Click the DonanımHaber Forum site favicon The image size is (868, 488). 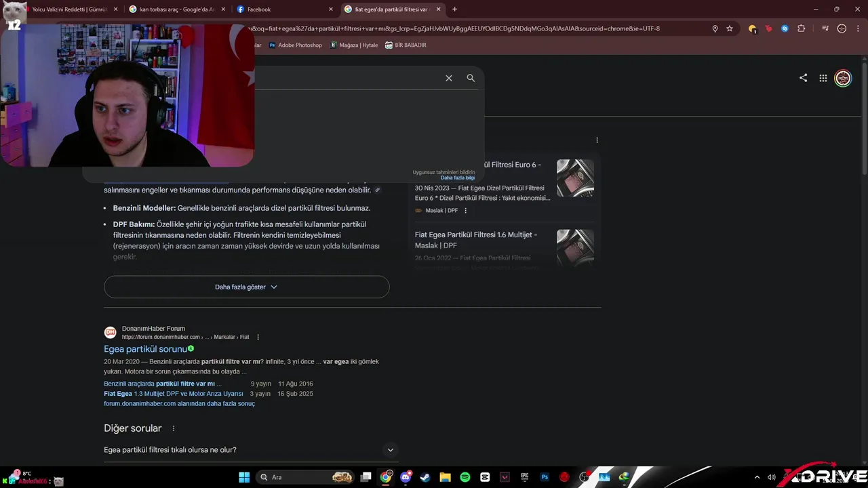110,332
